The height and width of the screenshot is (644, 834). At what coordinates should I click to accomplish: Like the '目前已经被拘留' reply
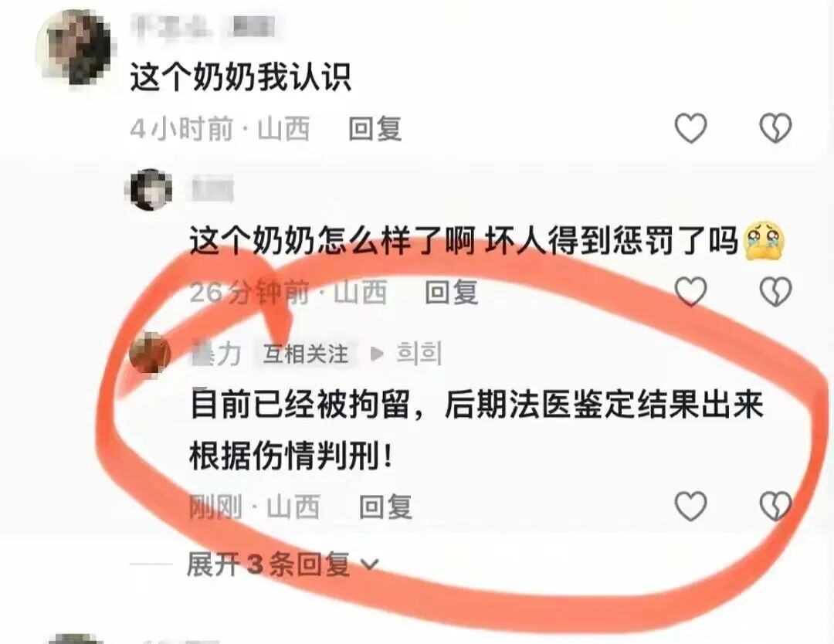point(690,506)
